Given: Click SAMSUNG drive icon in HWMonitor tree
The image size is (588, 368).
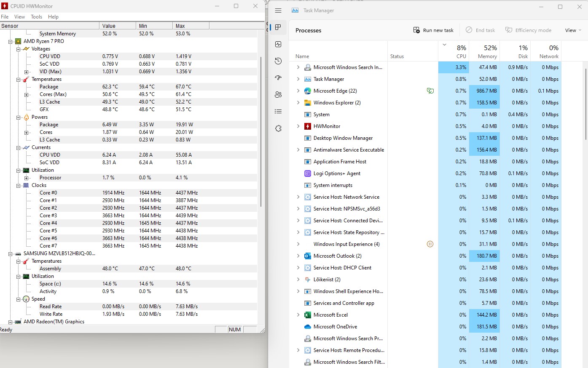Looking at the screenshot, I should [x=18, y=253].
